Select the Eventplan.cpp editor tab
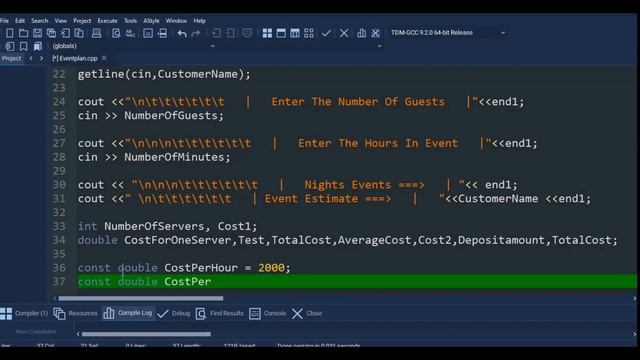 (x=75, y=58)
